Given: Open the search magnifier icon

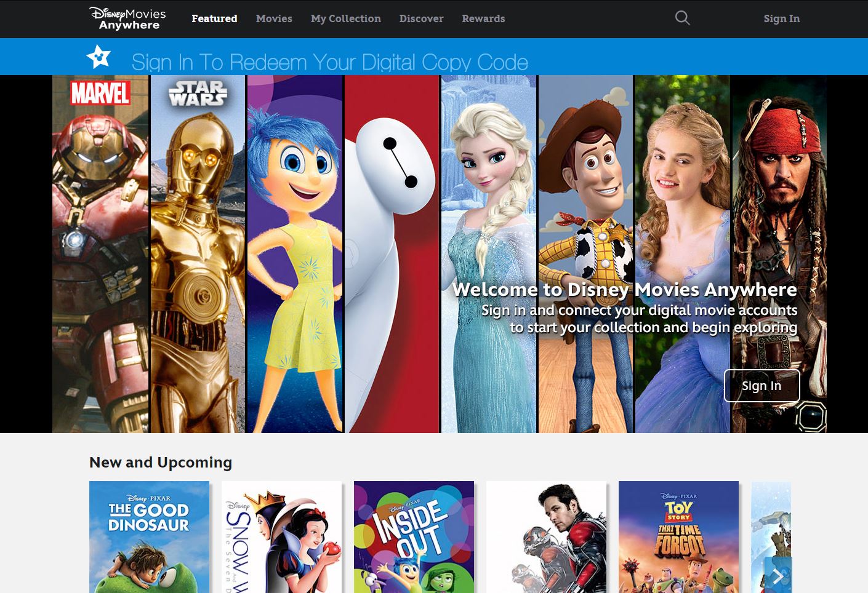Looking at the screenshot, I should click(682, 18).
